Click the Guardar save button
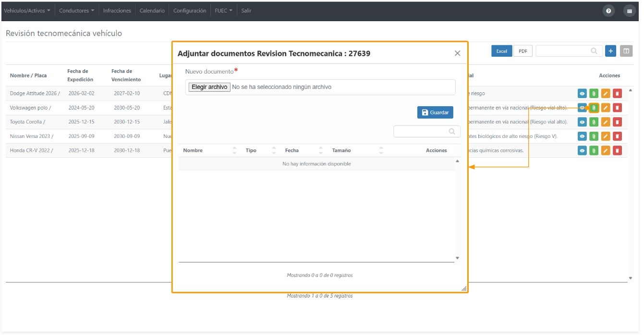 point(435,112)
